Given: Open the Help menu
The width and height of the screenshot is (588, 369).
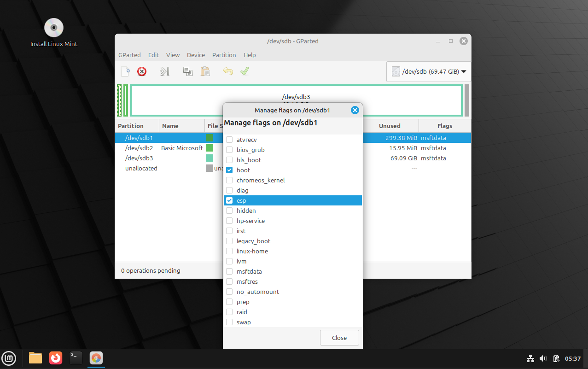Looking at the screenshot, I should (x=250, y=55).
